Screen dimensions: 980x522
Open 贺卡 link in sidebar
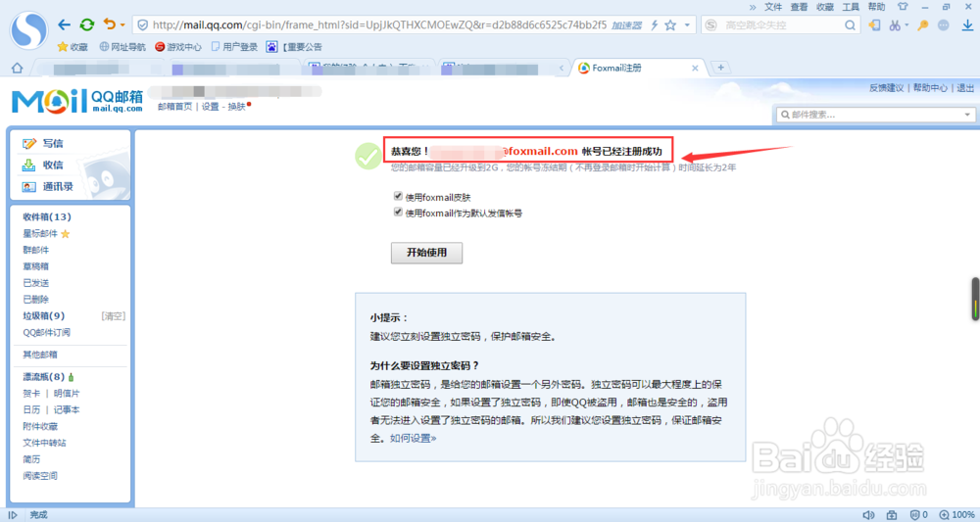[x=31, y=394]
